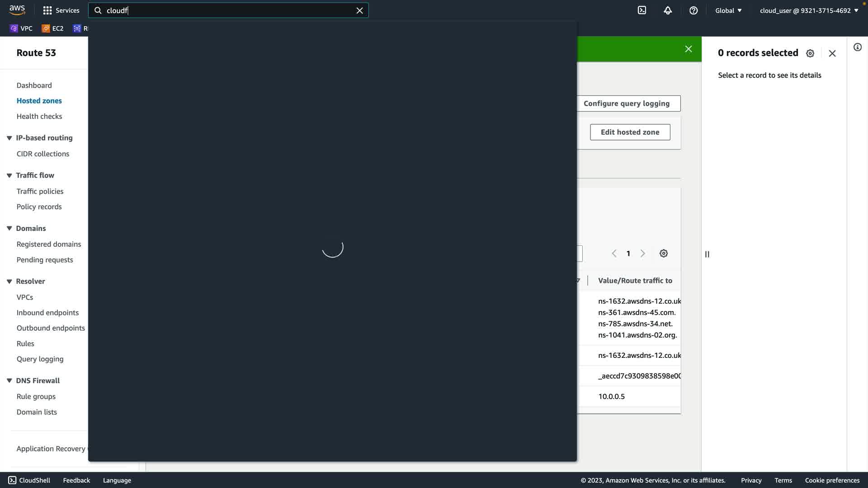Open the help question mark icon
Viewport: 868px width, 488px height.
[x=693, y=10]
